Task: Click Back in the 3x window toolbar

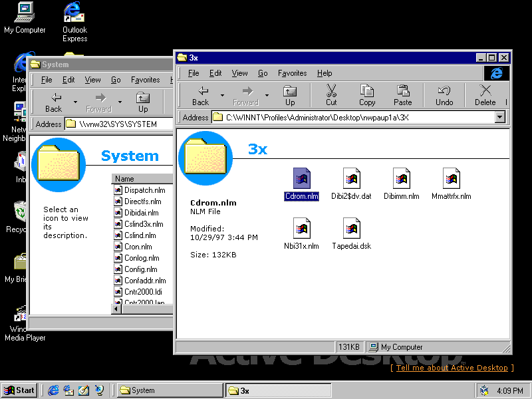Action: (x=201, y=96)
